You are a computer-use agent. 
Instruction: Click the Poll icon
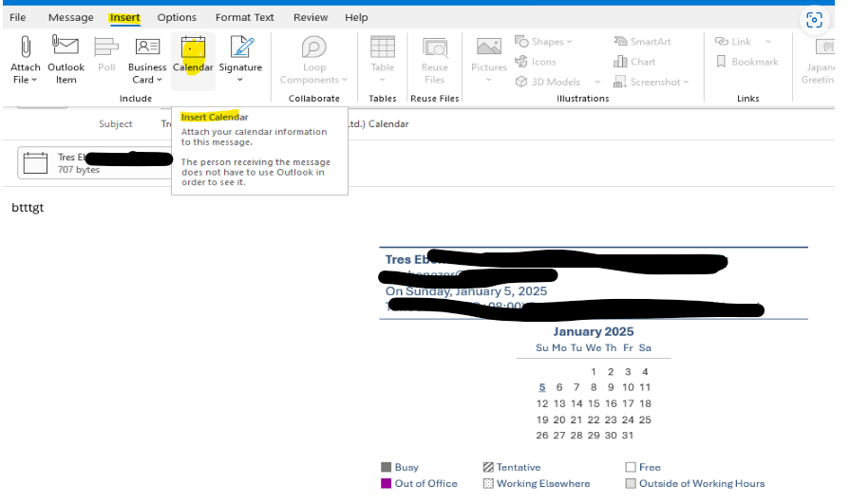tap(106, 47)
